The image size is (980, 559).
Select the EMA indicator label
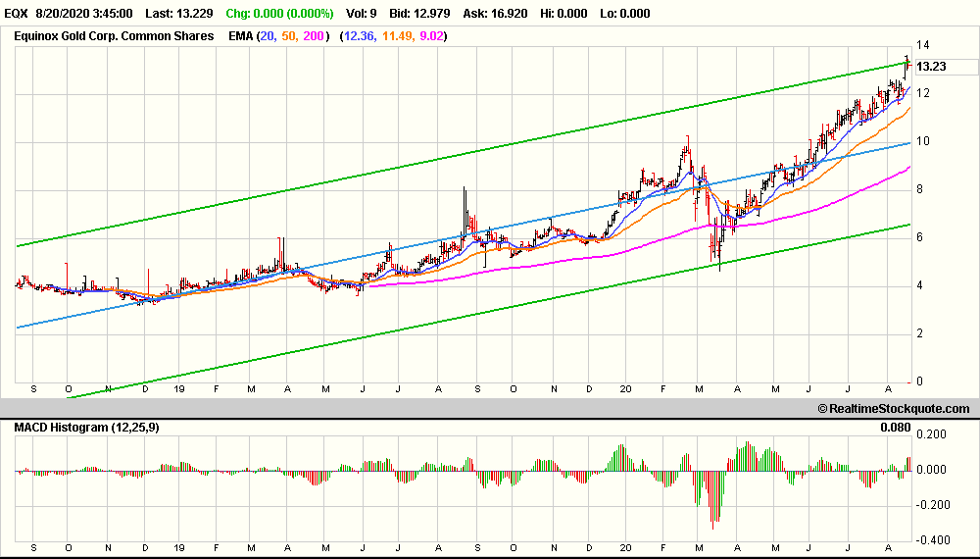pos(241,36)
